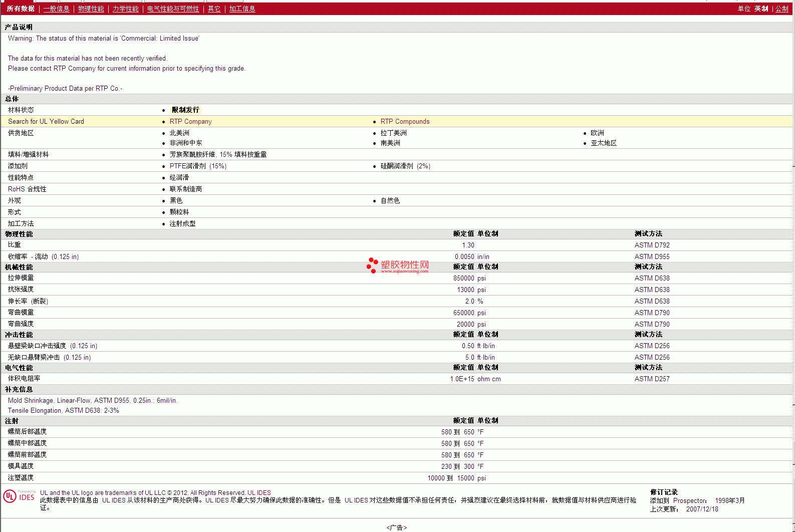Click the Tensile Elongation supplementary note
Screen dimensions: 795x532
click(x=64, y=411)
